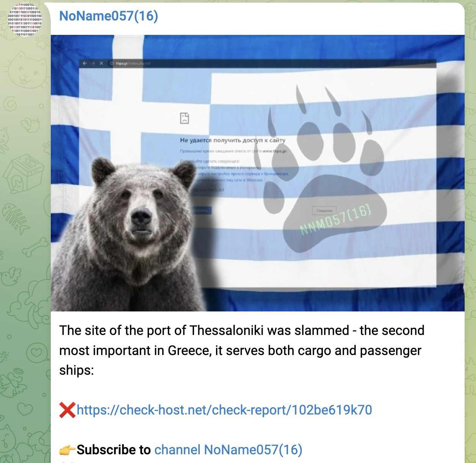Screen dimensions: 476x463
Task: Click the blue reload button behind the bear
Action: tap(201, 210)
